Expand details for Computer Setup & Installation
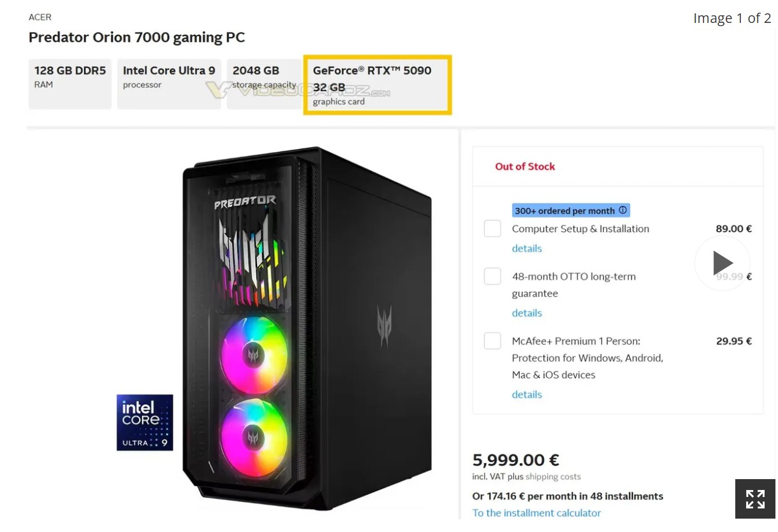 click(x=526, y=248)
